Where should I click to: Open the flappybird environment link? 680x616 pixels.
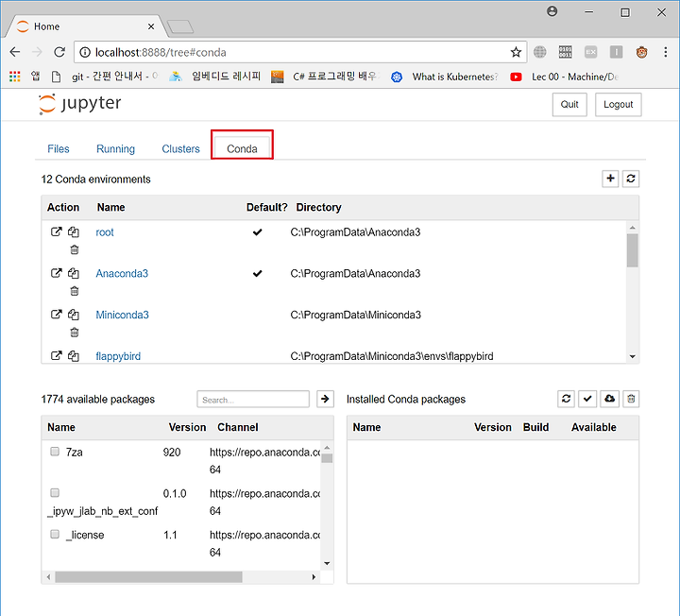click(118, 356)
